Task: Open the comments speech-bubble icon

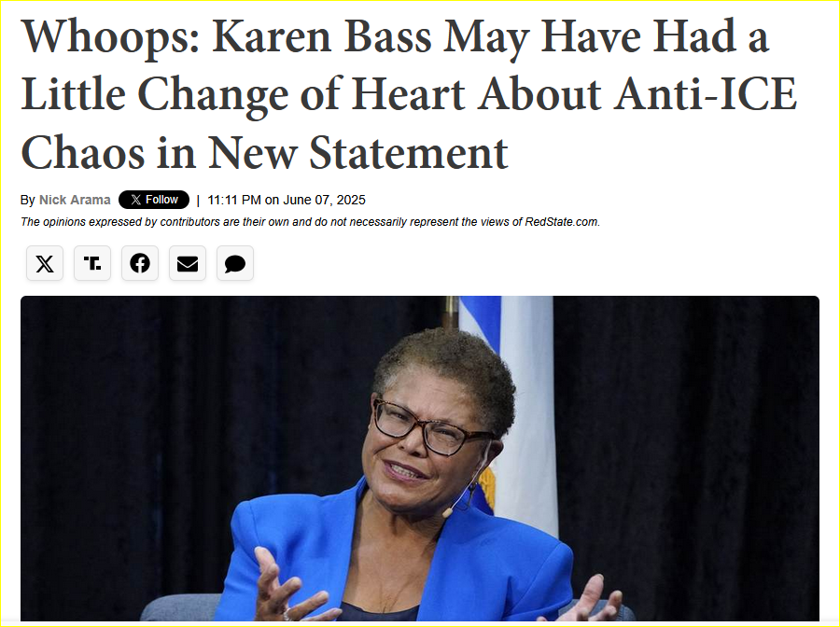Action: (234, 263)
